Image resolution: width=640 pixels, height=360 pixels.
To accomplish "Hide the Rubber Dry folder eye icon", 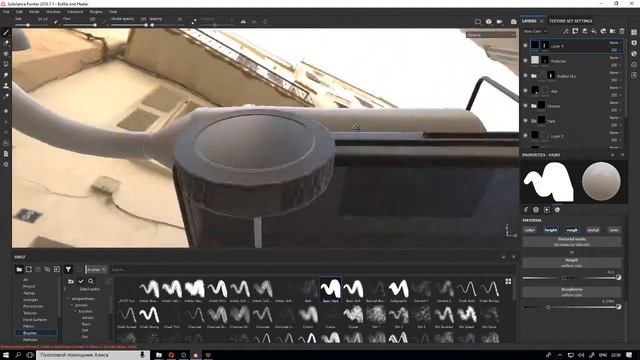I will coord(525,76).
